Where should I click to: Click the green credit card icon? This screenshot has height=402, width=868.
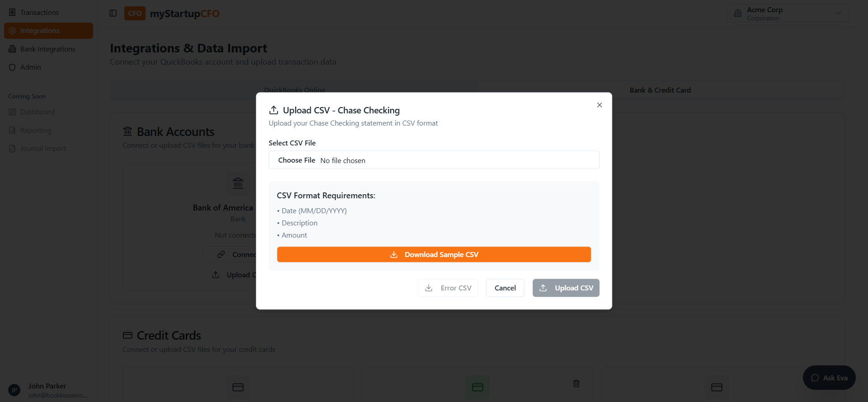[x=477, y=387]
